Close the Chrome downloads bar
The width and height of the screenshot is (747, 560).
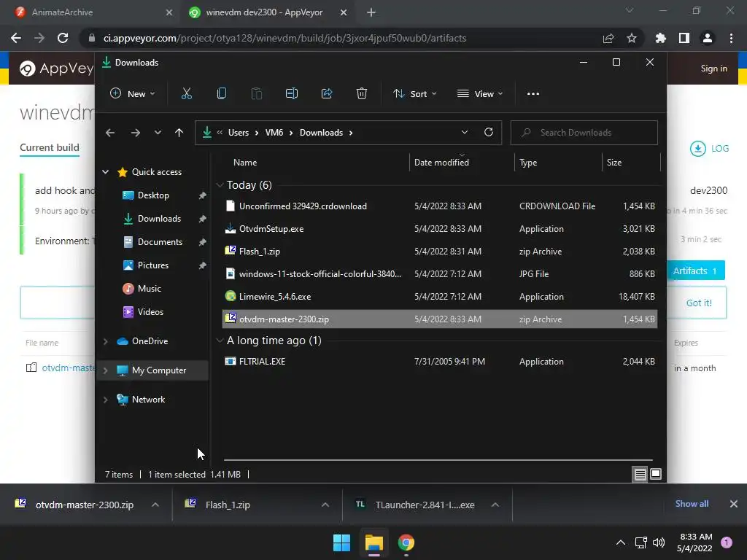(x=734, y=504)
